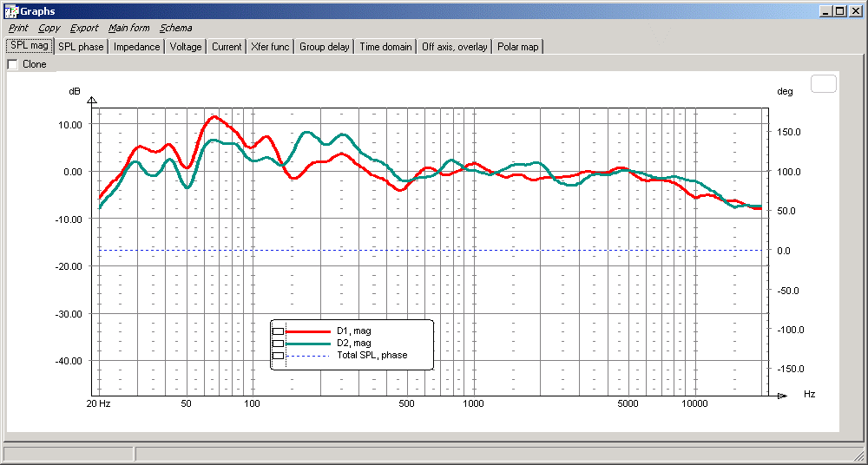The width and height of the screenshot is (868, 465).
Task: Click the 20 Hz axis label
Action: pyautogui.click(x=100, y=403)
